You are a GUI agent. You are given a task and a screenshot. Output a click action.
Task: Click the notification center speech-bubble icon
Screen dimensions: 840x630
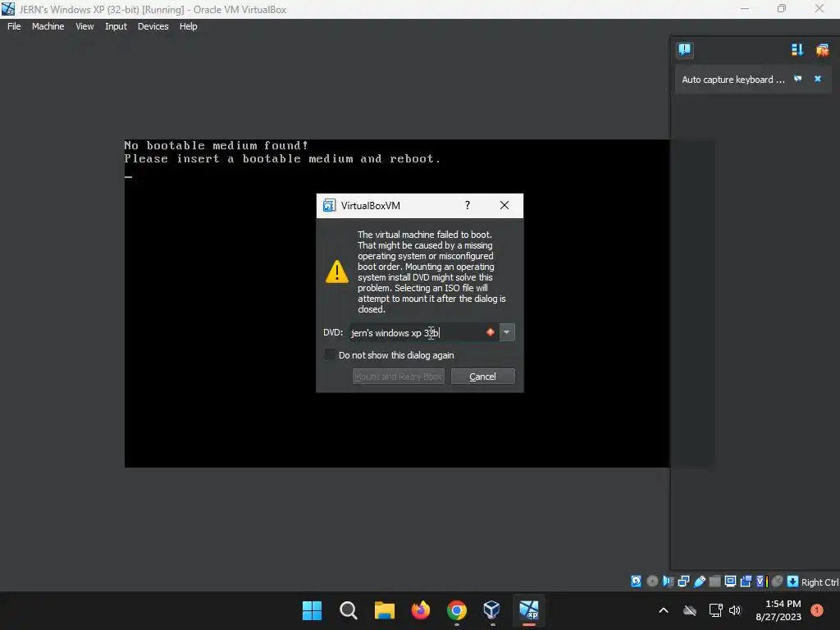(685, 50)
